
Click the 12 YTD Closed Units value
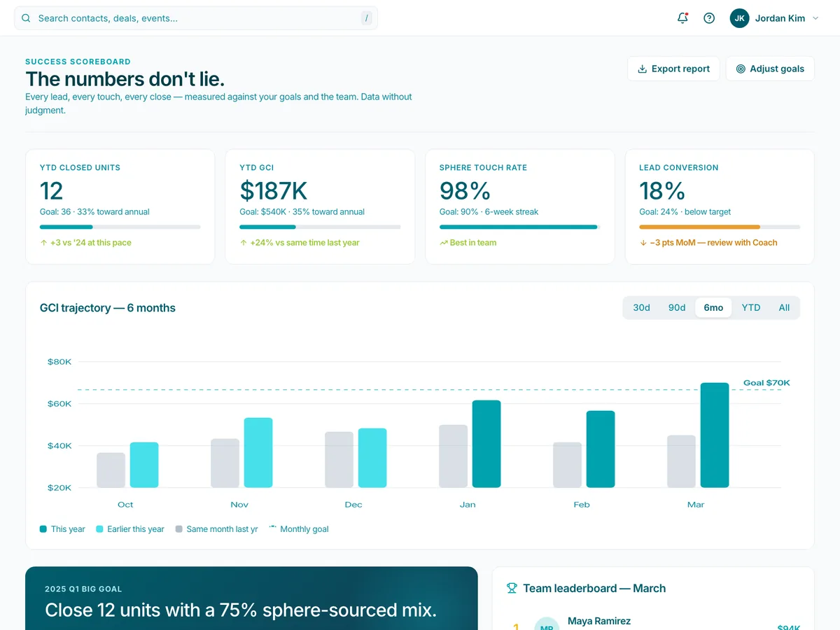tap(51, 190)
